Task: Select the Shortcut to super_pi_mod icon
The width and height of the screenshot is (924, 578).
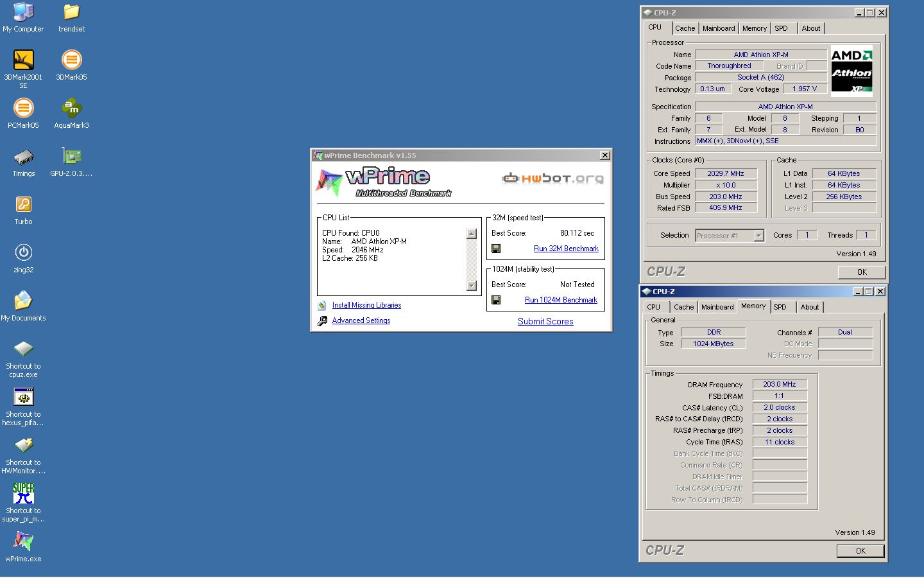Action: point(23,493)
